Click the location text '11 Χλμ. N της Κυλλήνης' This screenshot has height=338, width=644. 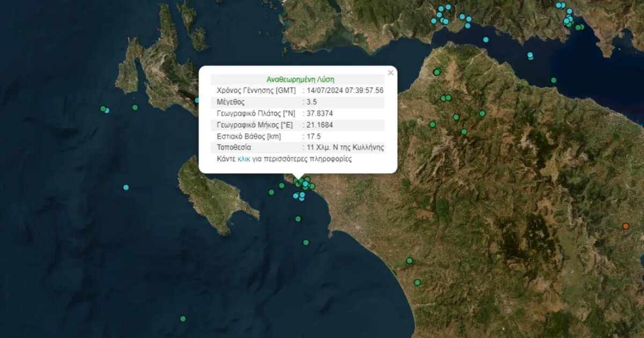coord(345,148)
